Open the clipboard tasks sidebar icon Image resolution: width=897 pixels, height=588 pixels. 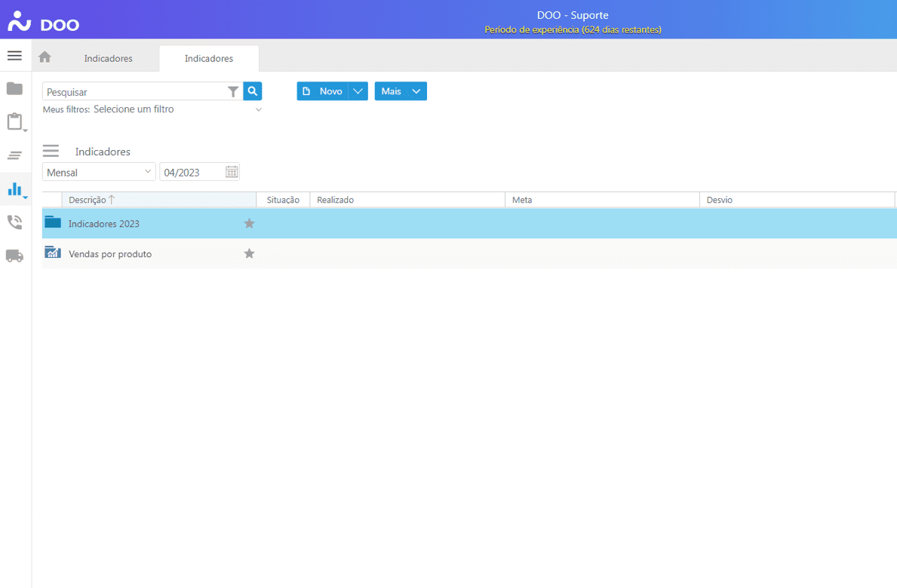14,122
